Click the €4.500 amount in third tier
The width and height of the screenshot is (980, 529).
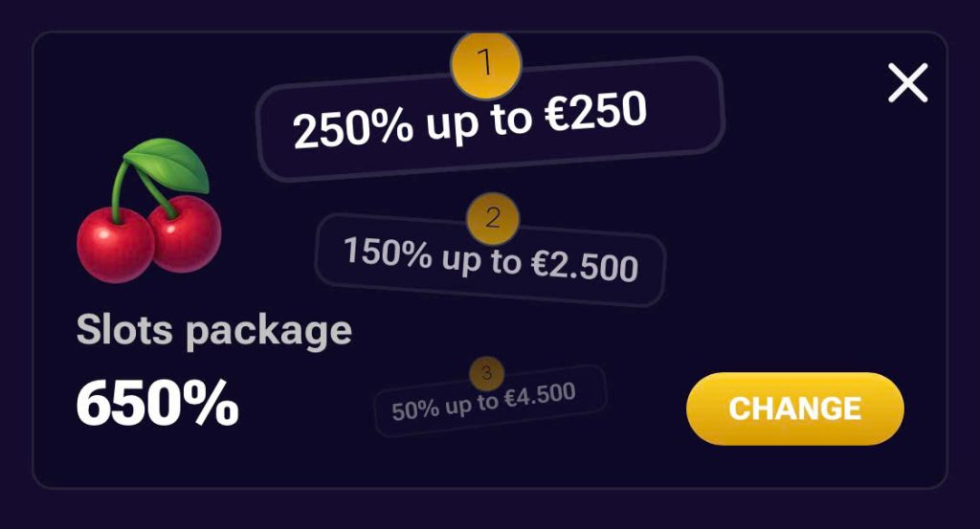tap(542, 396)
